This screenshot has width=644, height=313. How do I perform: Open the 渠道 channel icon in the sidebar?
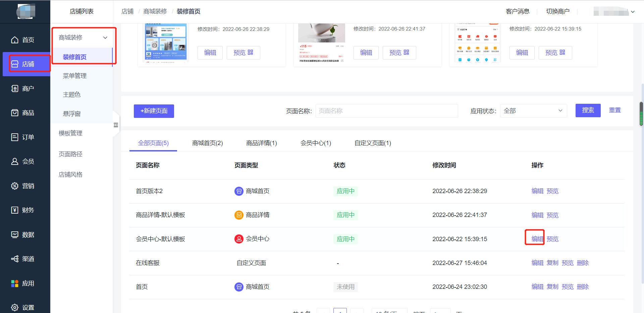coord(15,259)
